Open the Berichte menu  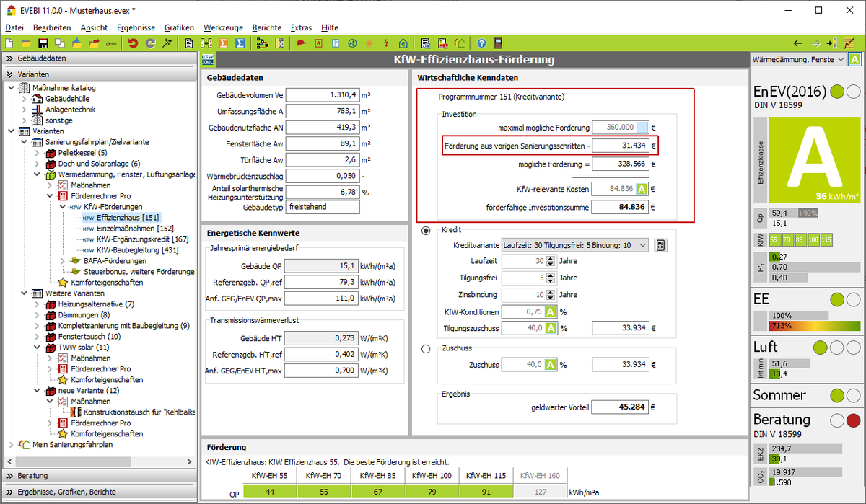[x=267, y=27]
